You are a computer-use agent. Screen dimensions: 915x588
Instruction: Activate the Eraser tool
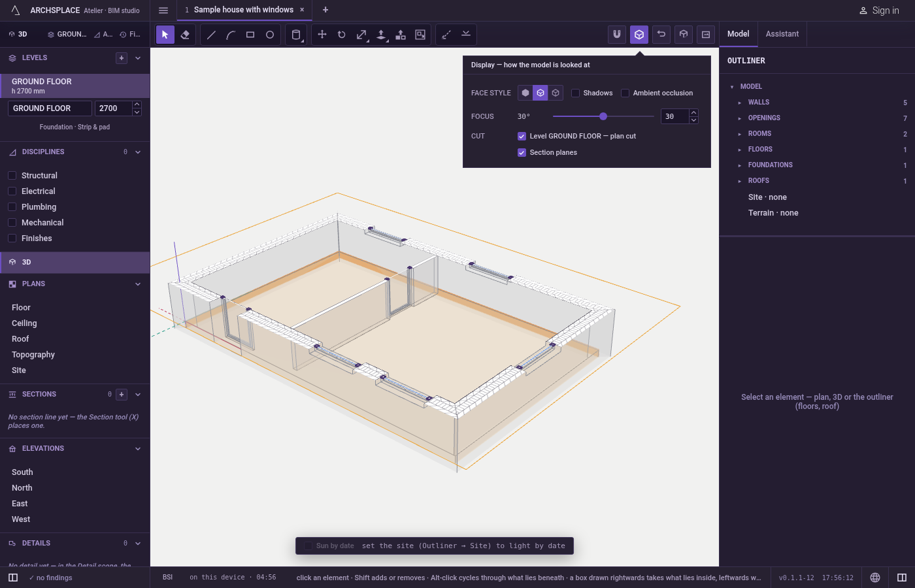click(x=185, y=35)
